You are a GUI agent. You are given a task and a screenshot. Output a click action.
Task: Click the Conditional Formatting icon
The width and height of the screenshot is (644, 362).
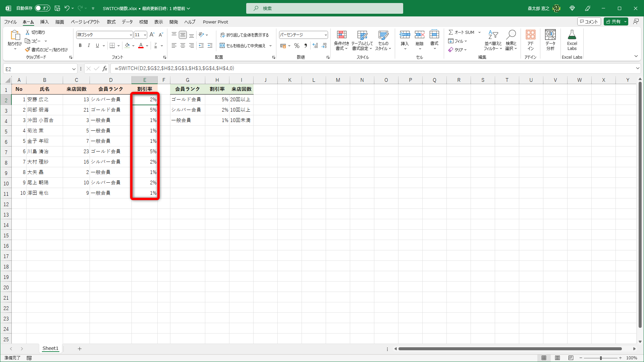click(x=341, y=35)
